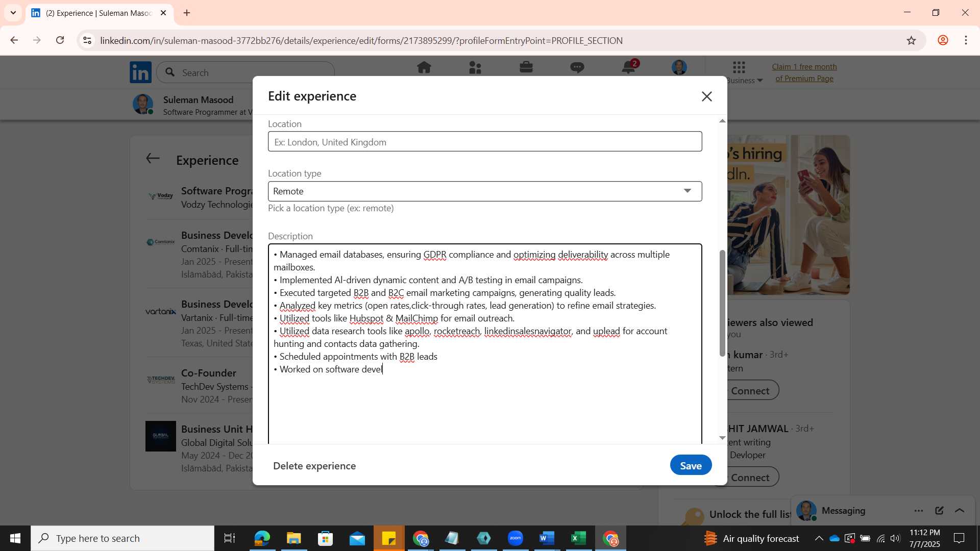
Task: Click Windows taskbar search box
Action: [122, 538]
